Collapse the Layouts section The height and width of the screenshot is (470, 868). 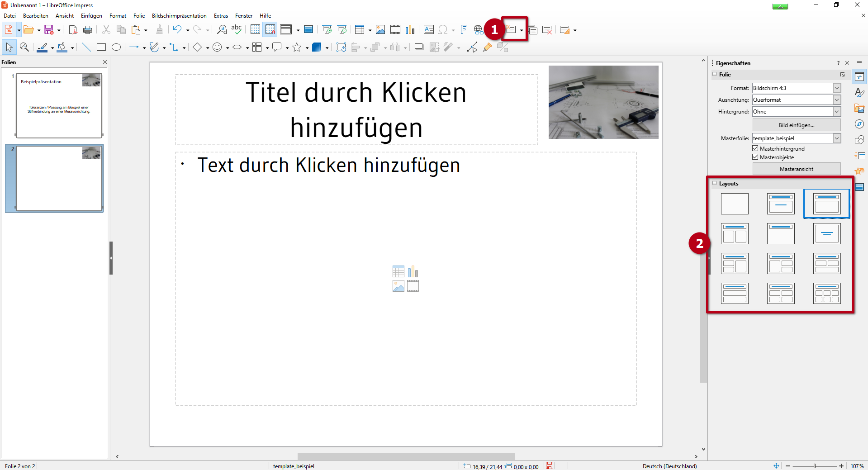coord(715,183)
